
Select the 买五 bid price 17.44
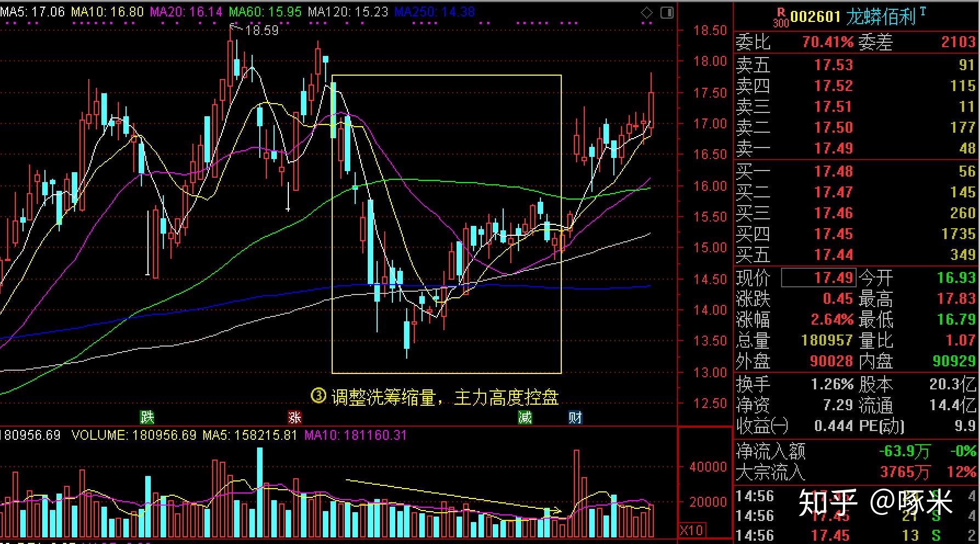tap(834, 255)
